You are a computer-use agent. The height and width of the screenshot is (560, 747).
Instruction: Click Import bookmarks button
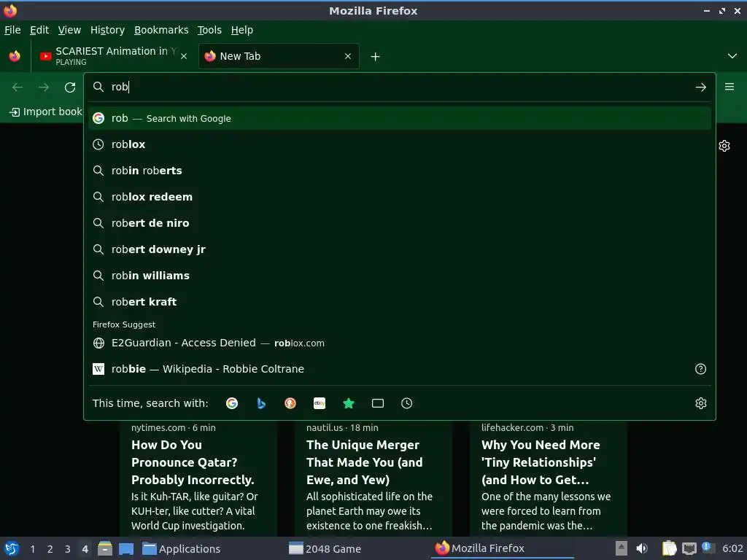point(46,112)
